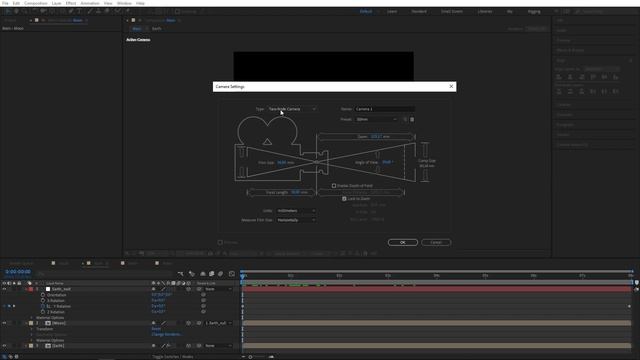Click the timeline playhead indicator

pos(242,276)
